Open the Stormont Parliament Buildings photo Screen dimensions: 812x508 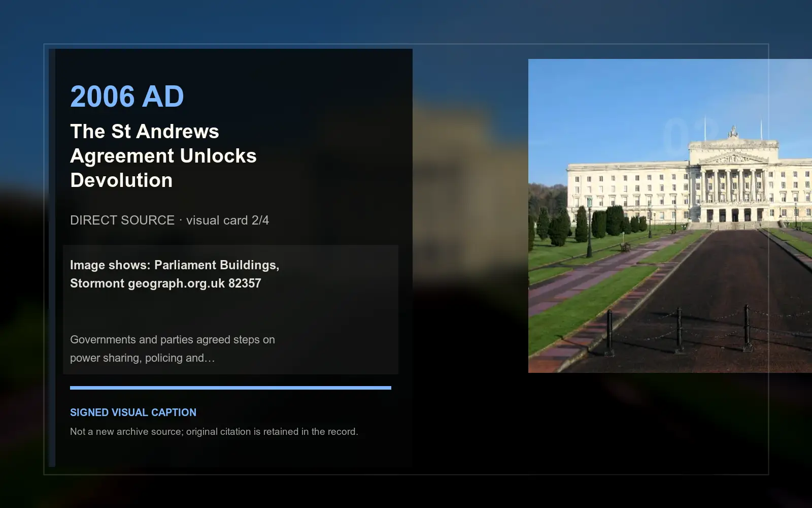click(670, 216)
